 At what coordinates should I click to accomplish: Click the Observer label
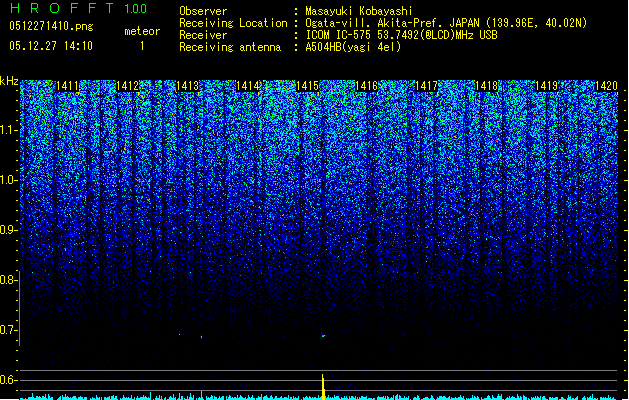pyautogui.click(x=203, y=11)
